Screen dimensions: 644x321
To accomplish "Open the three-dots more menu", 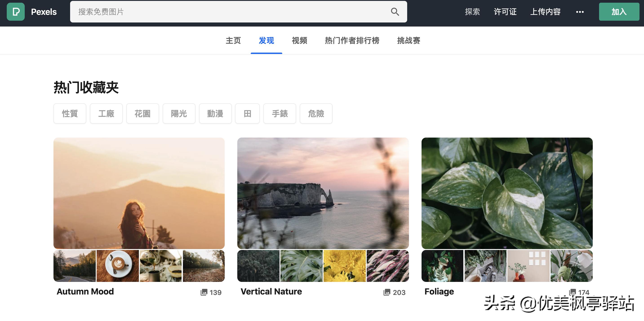I will 580,12.
